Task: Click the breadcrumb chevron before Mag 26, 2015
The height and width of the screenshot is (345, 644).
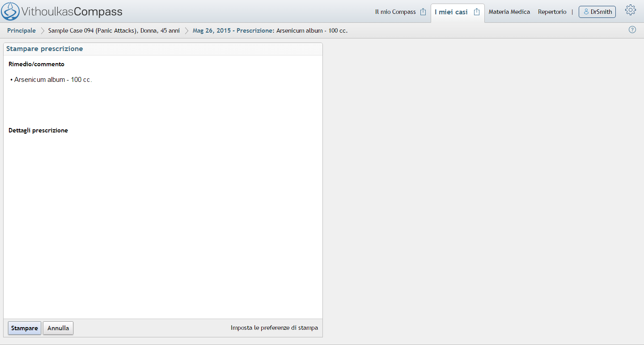Action: tap(186, 31)
